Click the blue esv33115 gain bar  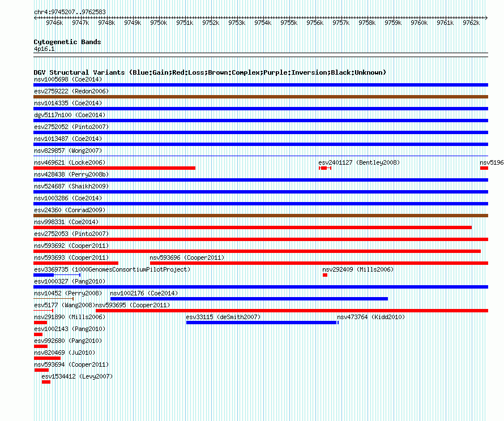click(261, 323)
